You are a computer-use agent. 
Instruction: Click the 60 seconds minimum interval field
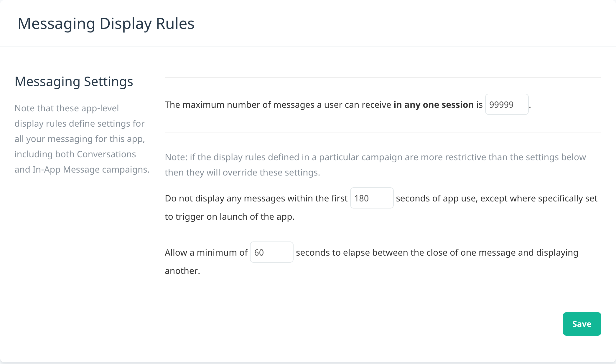pyautogui.click(x=271, y=252)
